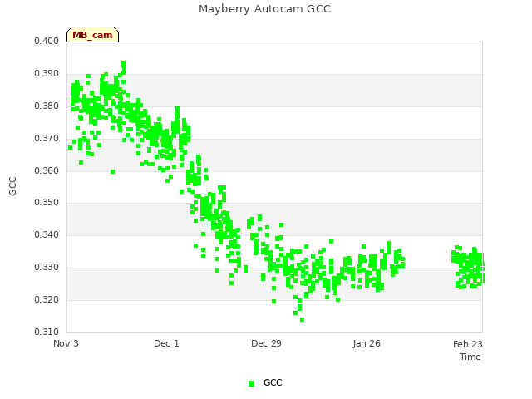Click the Jan 26 x-axis label
This screenshot has height=399, width=532.
click(367, 343)
